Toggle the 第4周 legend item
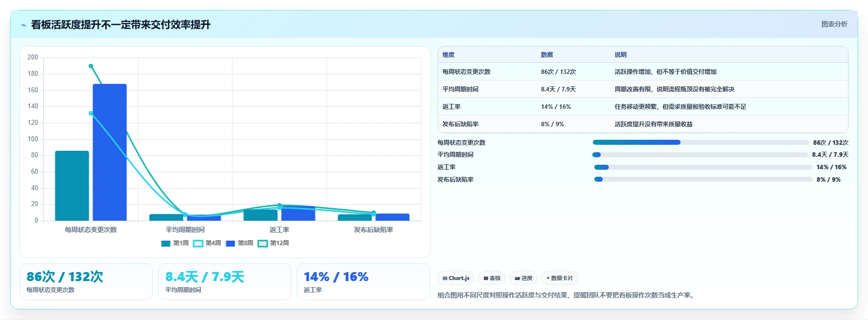The image size is (868, 320). coord(207,243)
